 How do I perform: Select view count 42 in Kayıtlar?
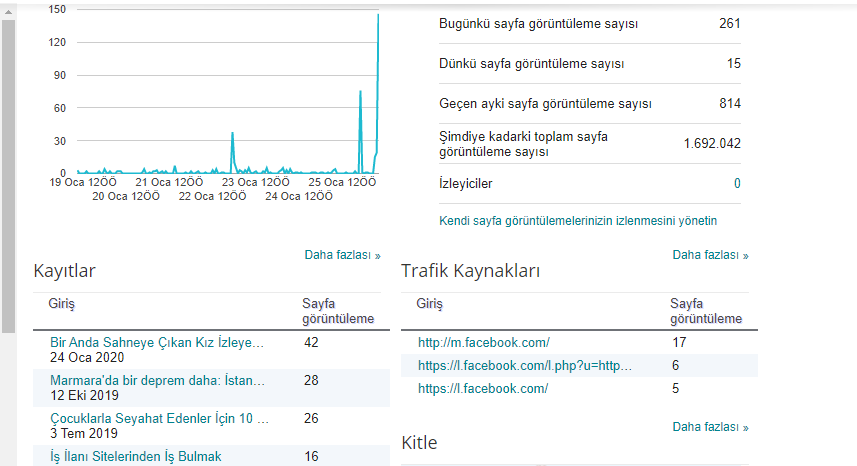[311, 343]
